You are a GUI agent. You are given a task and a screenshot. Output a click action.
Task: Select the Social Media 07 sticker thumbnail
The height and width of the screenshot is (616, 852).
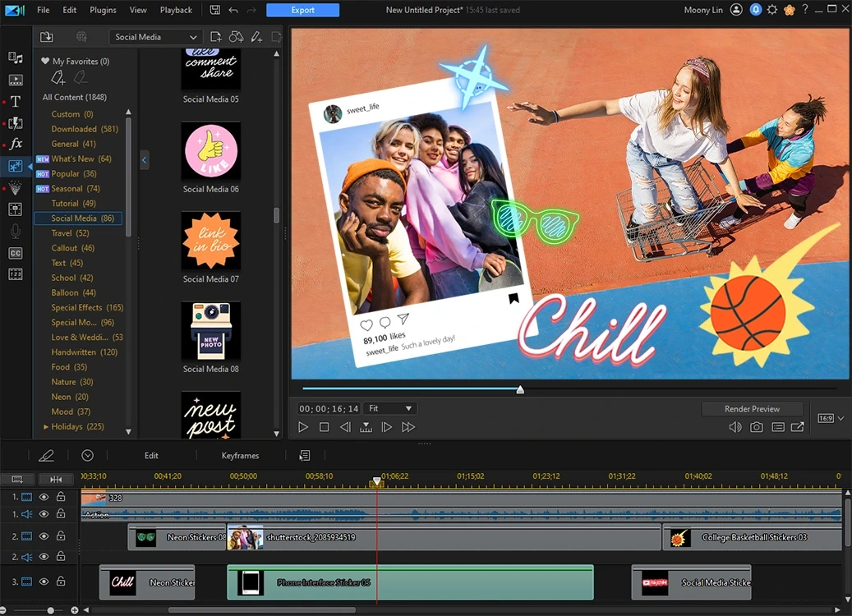[x=211, y=241]
